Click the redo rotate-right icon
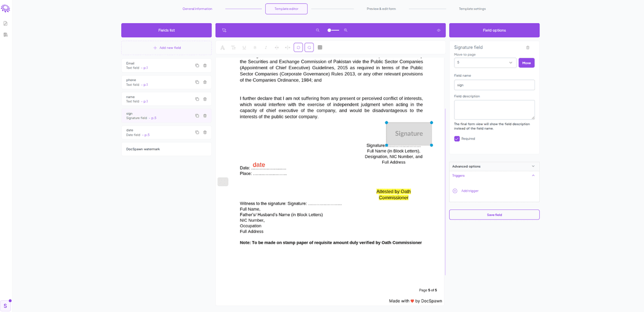 (309, 47)
